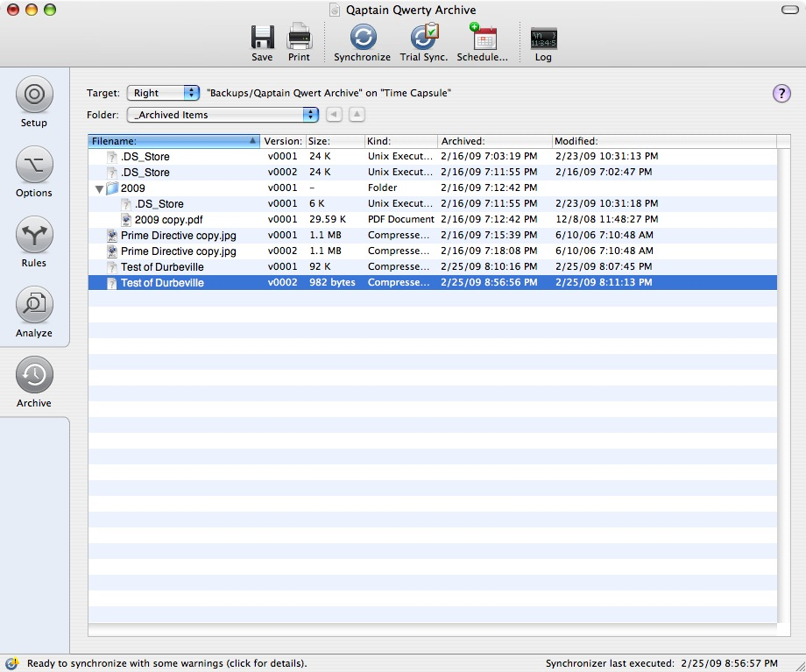The height and width of the screenshot is (672, 806).
Task: Start Synchronize from the toolbar
Action: (362, 37)
